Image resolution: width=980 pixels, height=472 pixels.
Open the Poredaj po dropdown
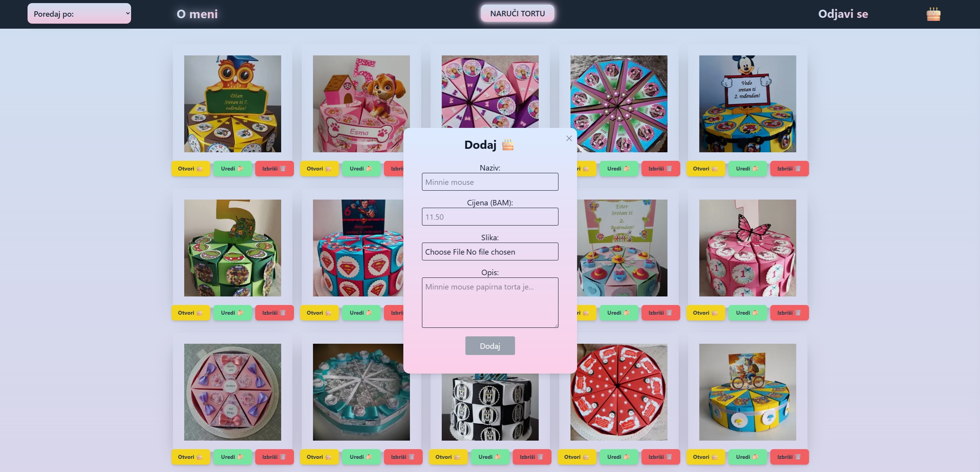pyautogui.click(x=79, y=14)
